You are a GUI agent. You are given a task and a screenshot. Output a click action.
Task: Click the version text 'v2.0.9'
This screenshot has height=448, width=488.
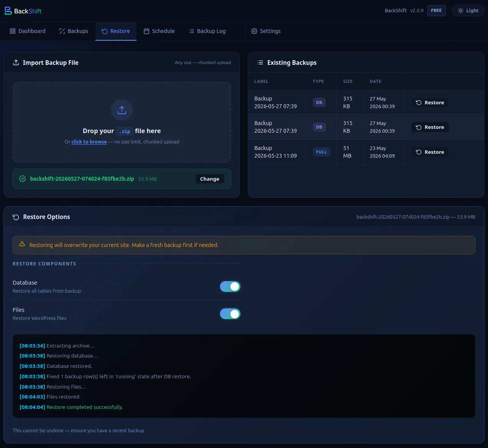(x=417, y=11)
